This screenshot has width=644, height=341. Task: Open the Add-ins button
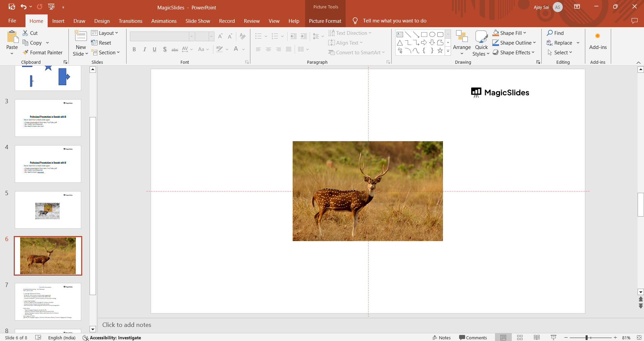[598, 41]
